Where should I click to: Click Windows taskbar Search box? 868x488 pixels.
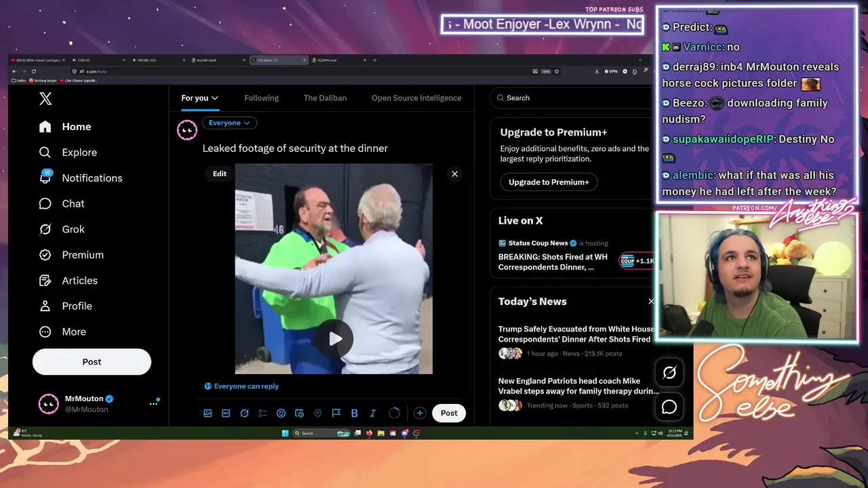coord(321,433)
